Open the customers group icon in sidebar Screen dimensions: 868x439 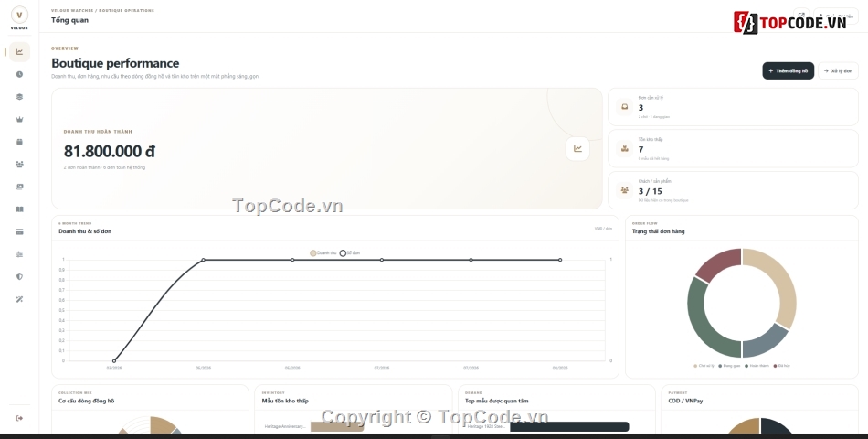click(x=19, y=164)
